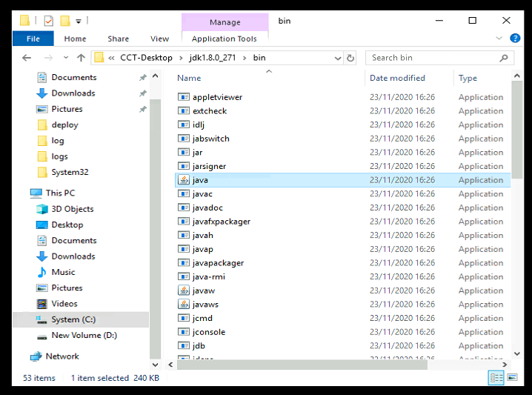Select the javac file icon
Image resolution: width=532 pixels, height=395 pixels.
tap(184, 193)
